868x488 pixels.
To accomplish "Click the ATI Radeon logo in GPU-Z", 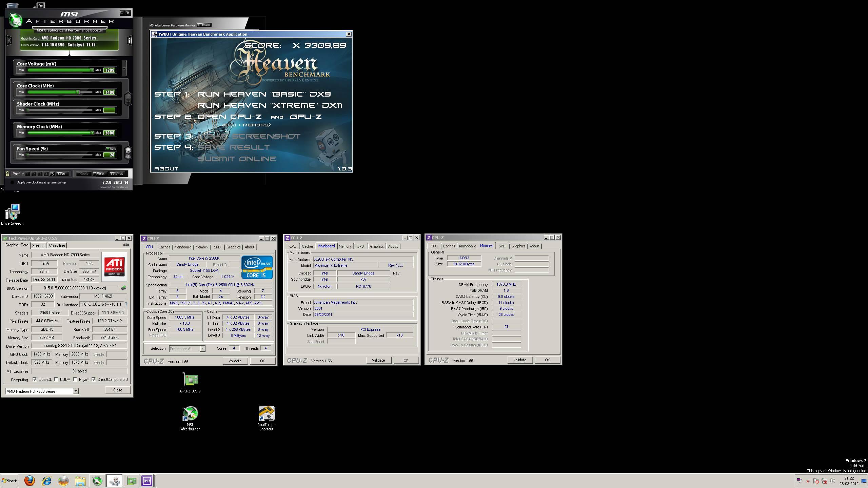I will 114,266.
